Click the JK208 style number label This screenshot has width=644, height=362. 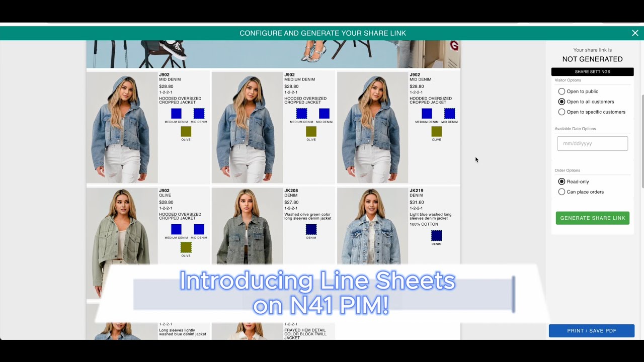click(291, 191)
